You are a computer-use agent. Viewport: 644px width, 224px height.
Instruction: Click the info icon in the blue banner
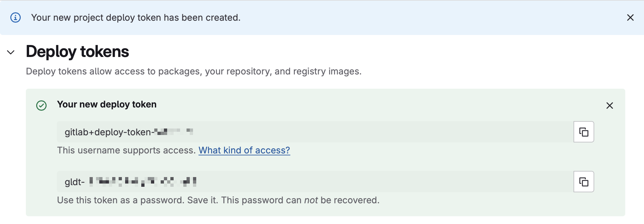[x=16, y=17]
